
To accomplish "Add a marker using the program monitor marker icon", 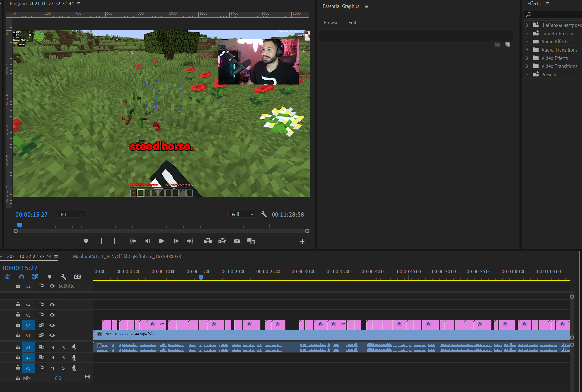I will [86, 241].
